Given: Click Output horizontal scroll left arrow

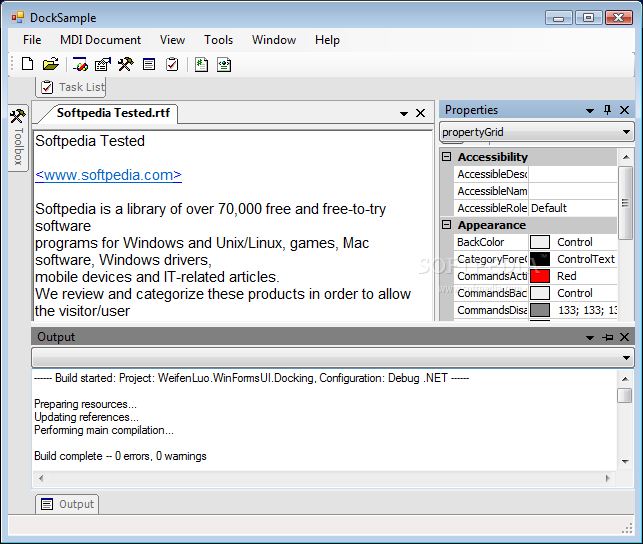Looking at the screenshot, I should pyautogui.click(x=41, y=478).
